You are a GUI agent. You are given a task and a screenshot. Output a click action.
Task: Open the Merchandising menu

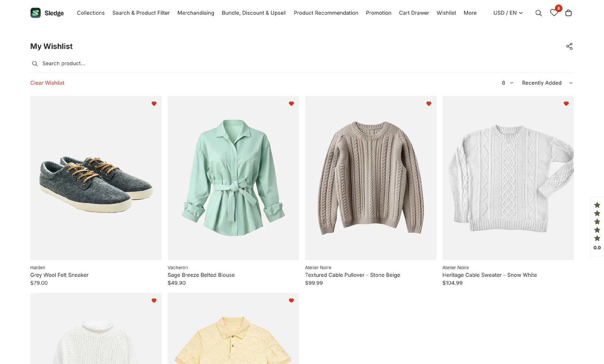[196, 13]
